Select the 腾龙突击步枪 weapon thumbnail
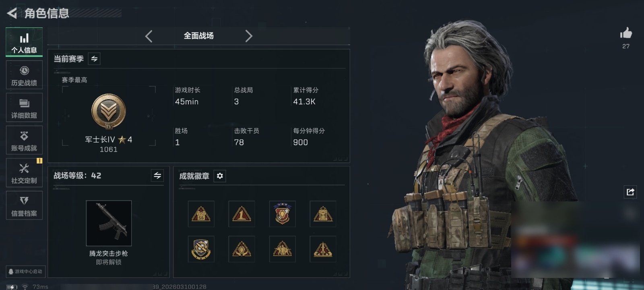The width and height of the screenshot is (644, 290). pos(109,223)
